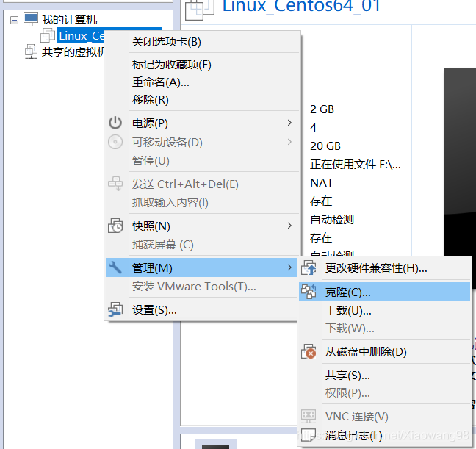Choose 更改硬件兼容性(H)... submenu entry
This screenshot has height=449, width=476.
(x=384, y=268)
